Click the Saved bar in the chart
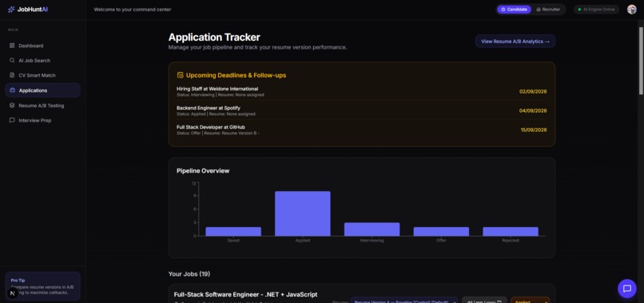The image size is (644, 303). 233,232
